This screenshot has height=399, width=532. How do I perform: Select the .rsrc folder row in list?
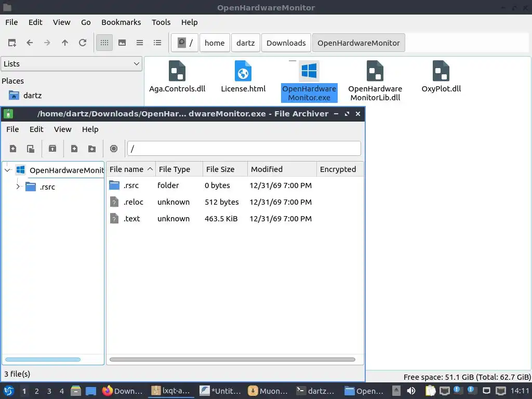(235, 185)
